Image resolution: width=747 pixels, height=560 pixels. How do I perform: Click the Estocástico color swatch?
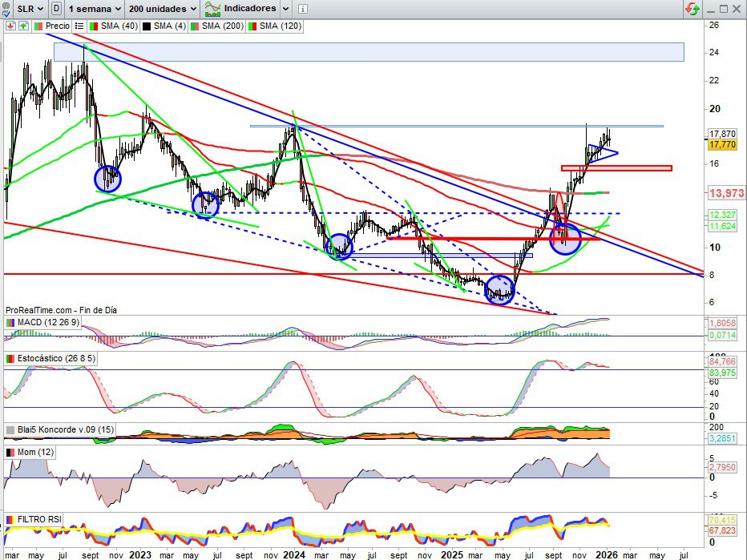[x=10, y=359]
